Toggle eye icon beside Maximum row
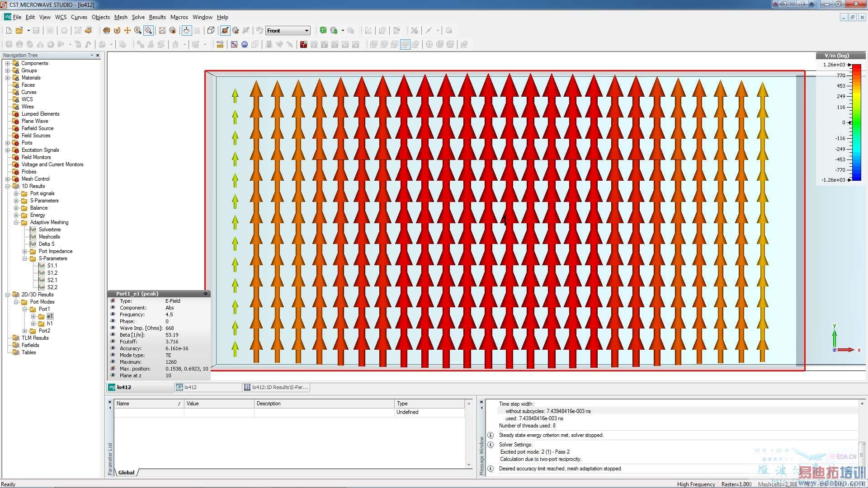The image size is (868, 488). click(x=113, y=362)
